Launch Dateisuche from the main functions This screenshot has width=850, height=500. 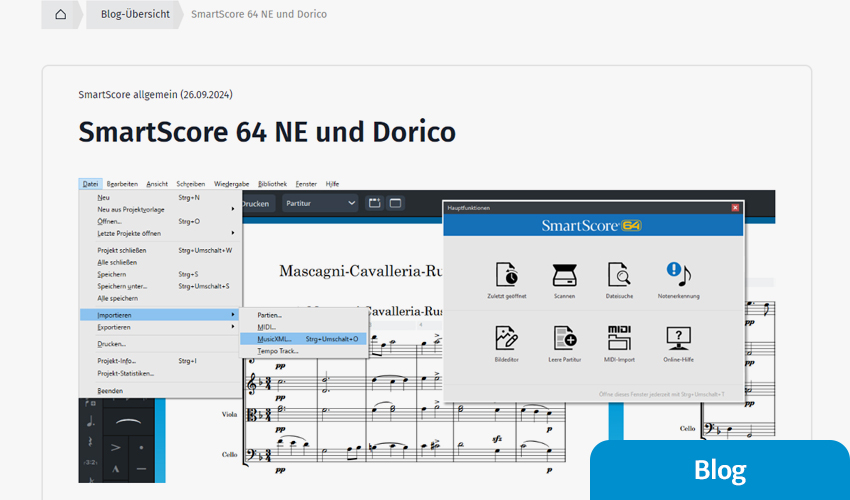coord(619,275)
